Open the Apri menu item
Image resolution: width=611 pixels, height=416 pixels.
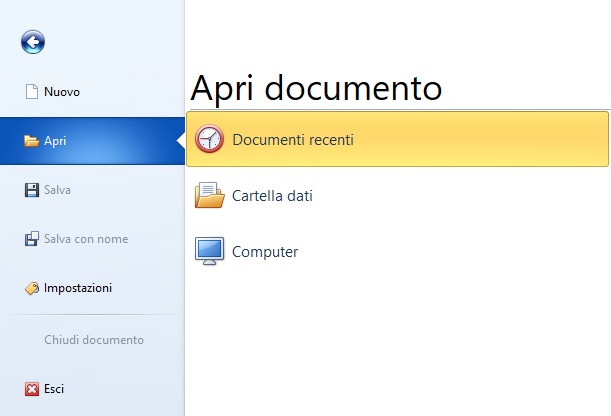[x=92, y=141]
